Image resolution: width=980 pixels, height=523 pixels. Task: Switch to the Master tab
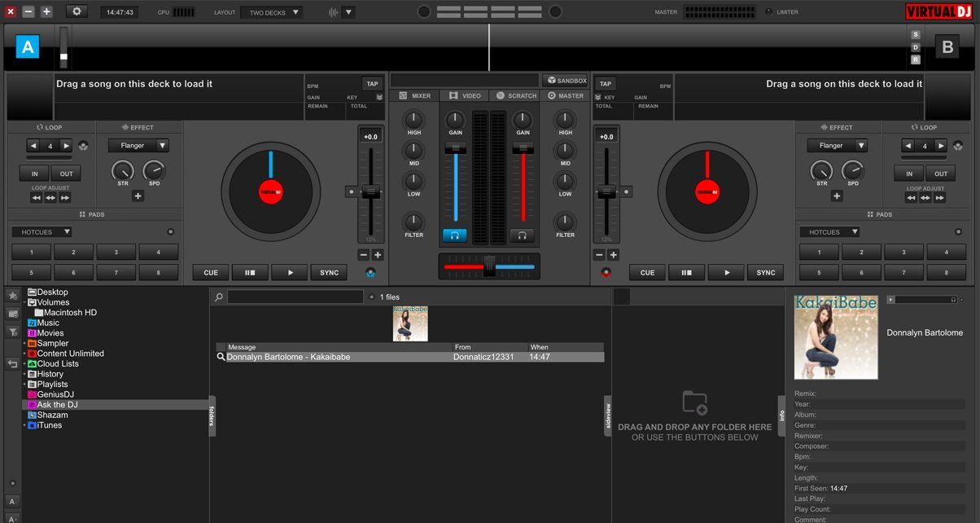point(565,95)
